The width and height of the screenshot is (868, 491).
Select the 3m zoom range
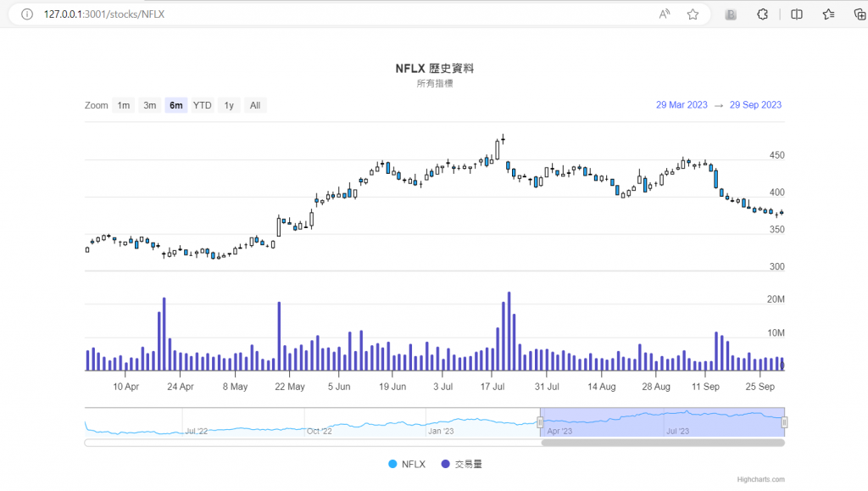[x=149, y=105]
